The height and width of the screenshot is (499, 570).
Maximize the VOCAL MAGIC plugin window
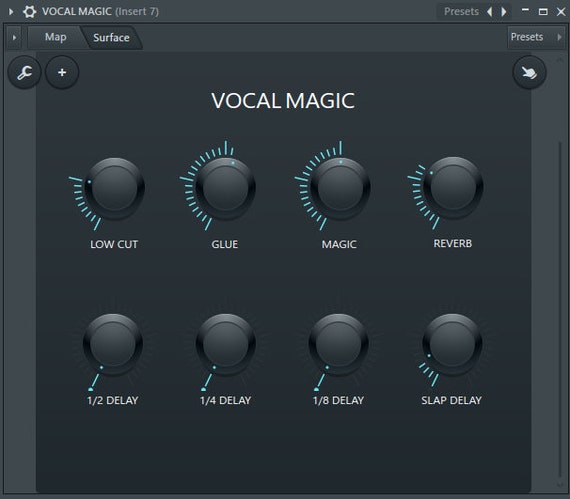543,12
